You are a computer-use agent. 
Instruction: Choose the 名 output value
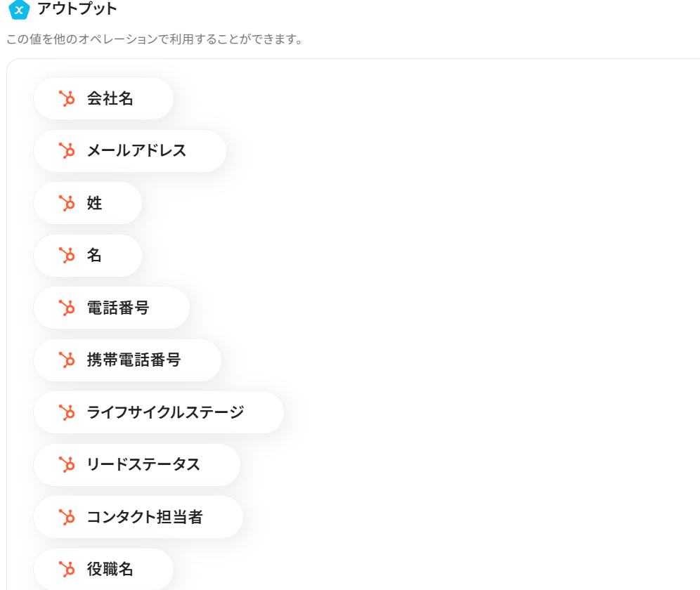(94, 256)
